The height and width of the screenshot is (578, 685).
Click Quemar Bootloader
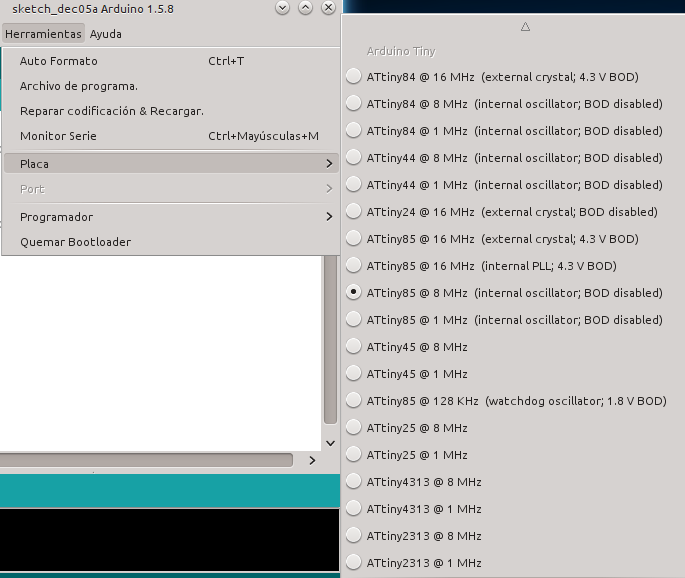(x=170, y=242)
